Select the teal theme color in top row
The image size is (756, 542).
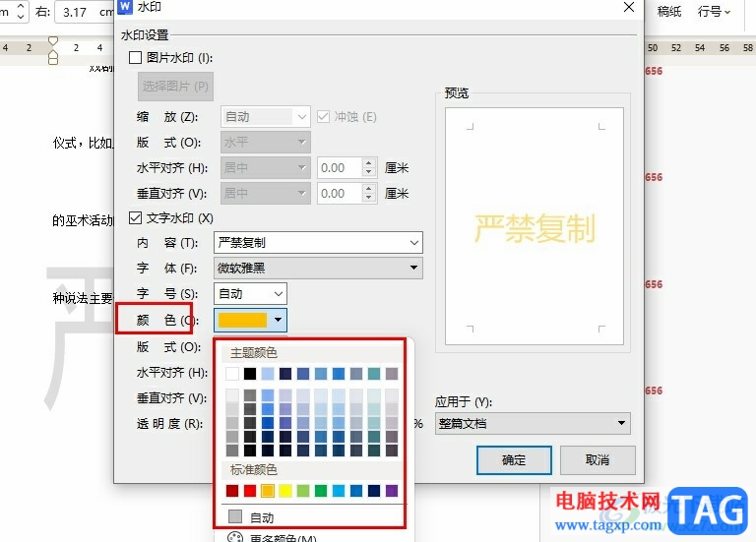(x=374, y=374)
